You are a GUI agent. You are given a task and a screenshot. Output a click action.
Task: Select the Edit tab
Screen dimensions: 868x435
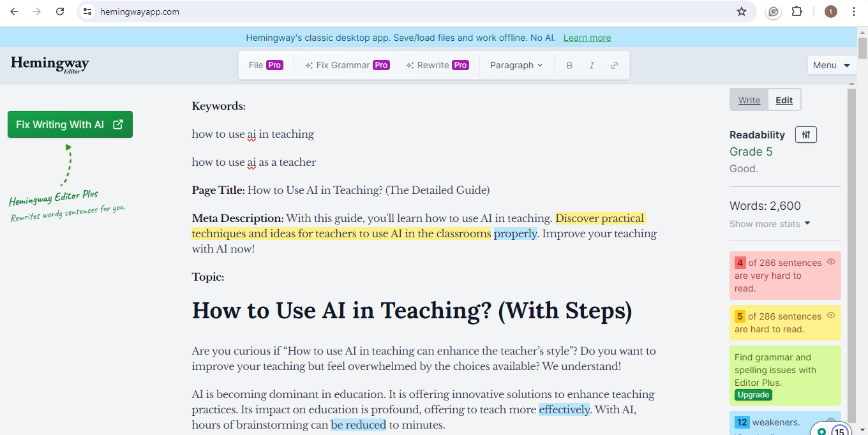pyautogui.click(x=784, y=100)
